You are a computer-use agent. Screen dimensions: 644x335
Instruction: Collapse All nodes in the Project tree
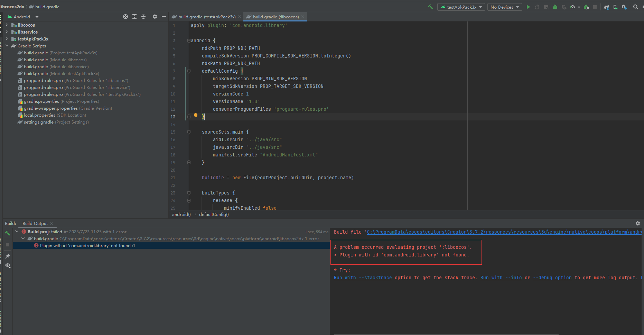pos(143,16)
